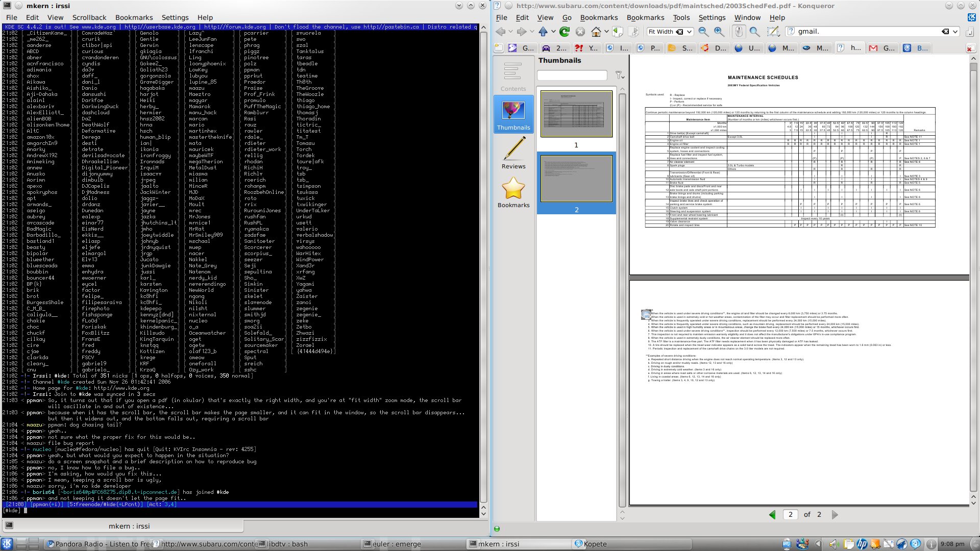Viewport: 980px width, 551px height.
Task: Click the taskbar clock showing 9:08 pm
Action: coord(952,544)
